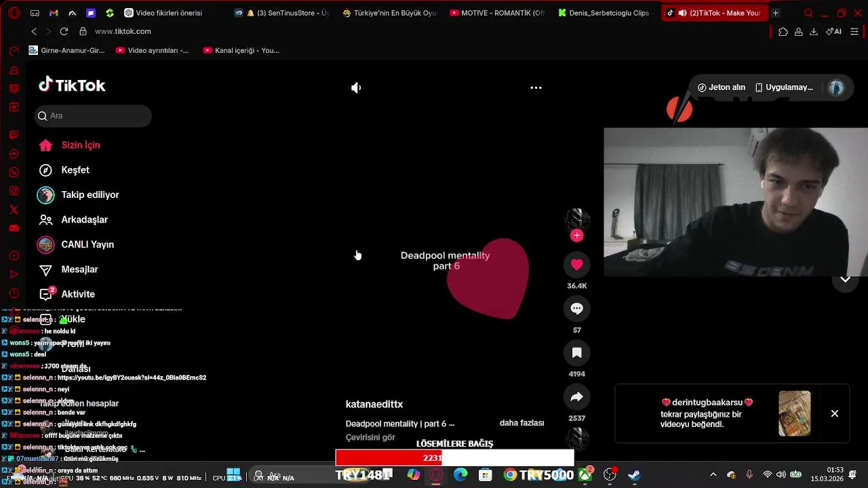868x488 pixels.
Task: Open the player icon in Opera sidebar
Action: pyautogui.click(x=14, y=256)
